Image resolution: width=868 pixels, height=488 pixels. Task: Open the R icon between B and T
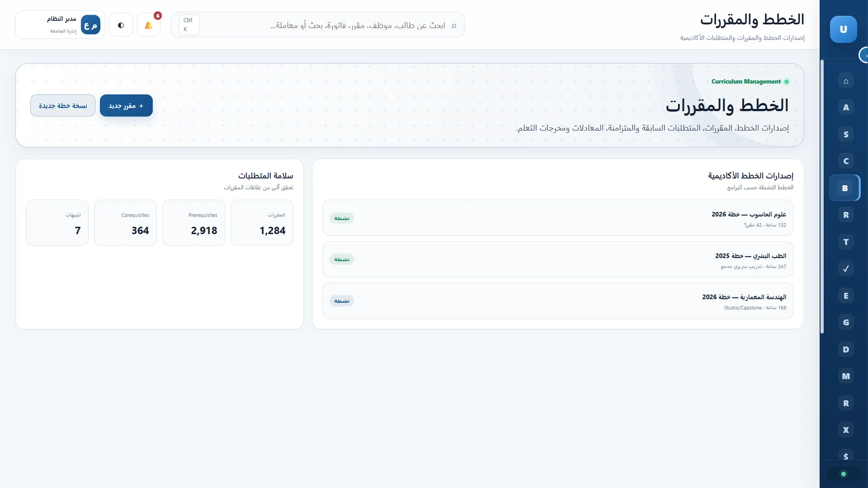(x=846, y=215)
